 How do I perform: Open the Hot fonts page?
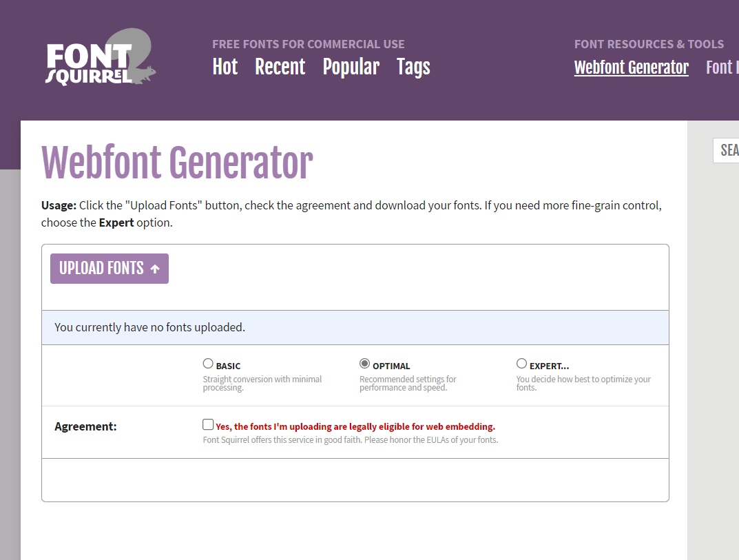(x=225, y=67)
